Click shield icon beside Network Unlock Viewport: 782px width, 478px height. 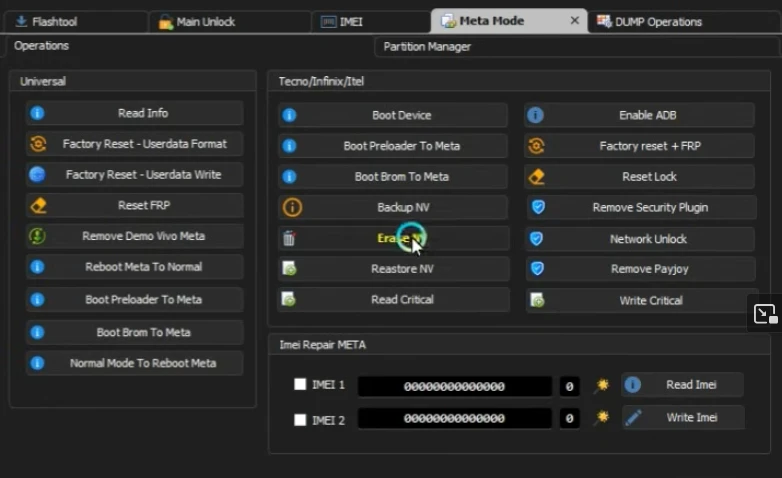pyautogui.click(x=537, y=239)
